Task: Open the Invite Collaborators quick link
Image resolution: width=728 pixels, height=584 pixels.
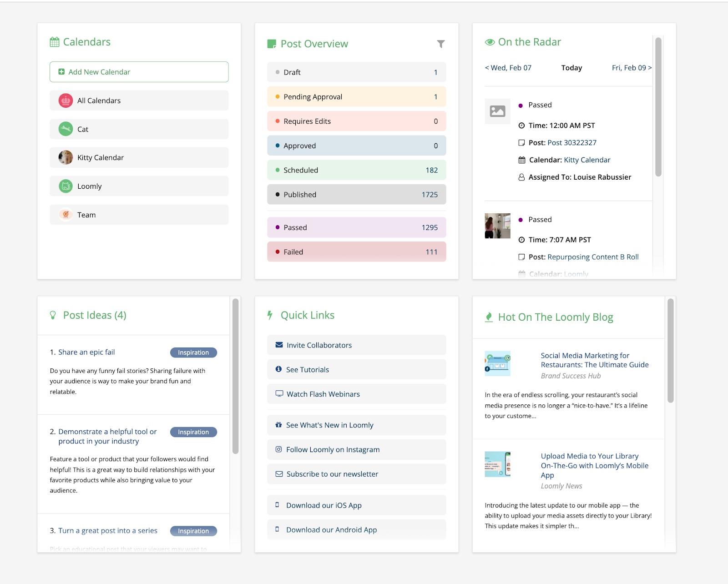Action: 357,345
